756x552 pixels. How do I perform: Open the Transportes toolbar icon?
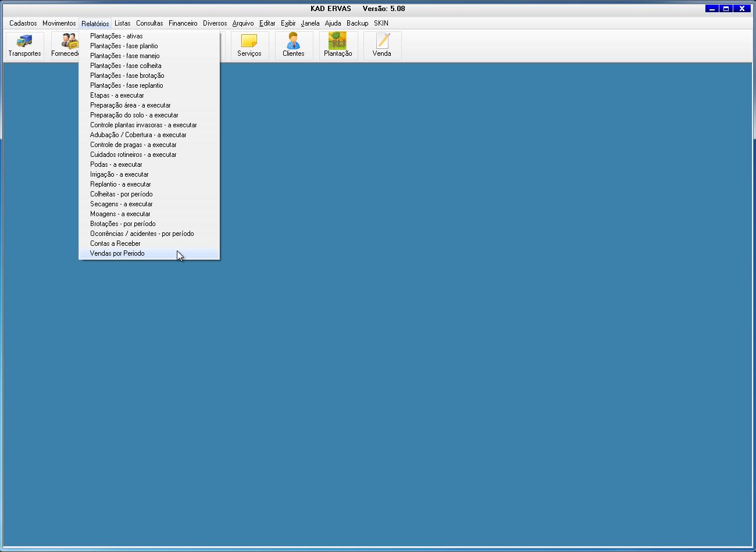pos(24,45)
